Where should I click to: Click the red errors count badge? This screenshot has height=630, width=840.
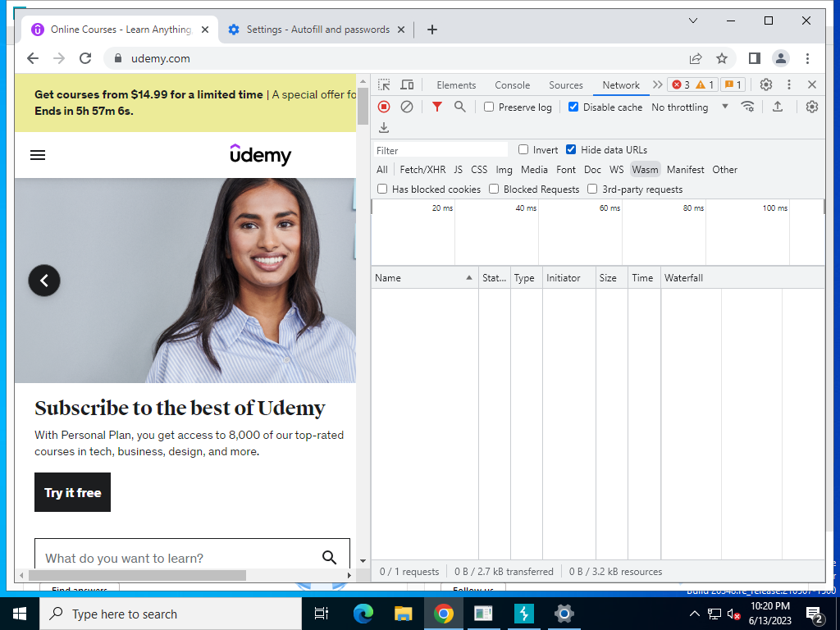point(680,84)
